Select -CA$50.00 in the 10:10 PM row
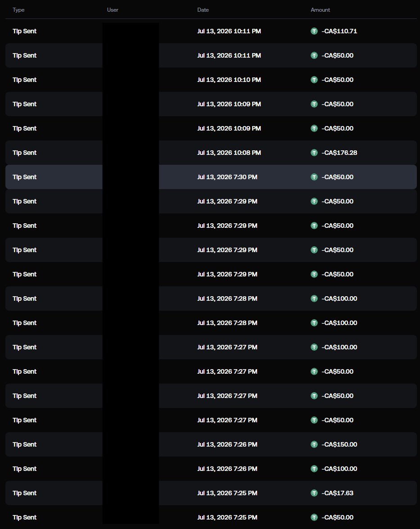420x529 pixels. coord(337,80)
